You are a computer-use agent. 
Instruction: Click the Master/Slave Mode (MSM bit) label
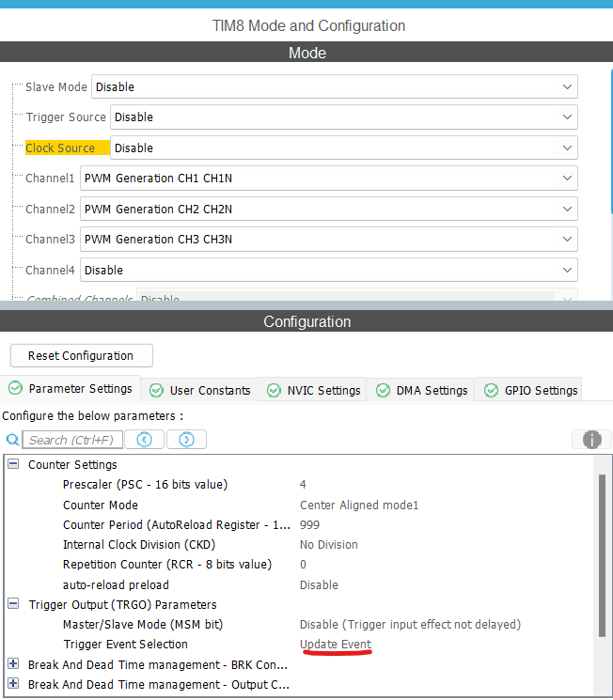(x=143, y=625)
